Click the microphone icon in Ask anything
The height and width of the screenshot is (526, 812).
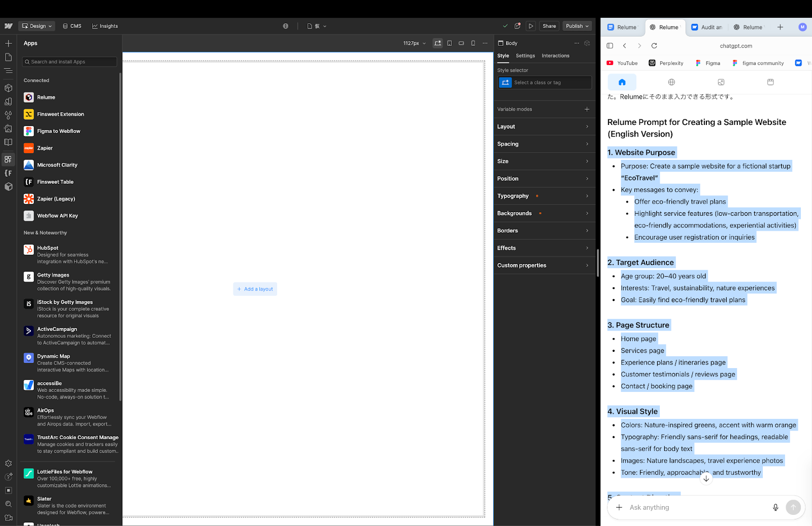click(775, 507)
